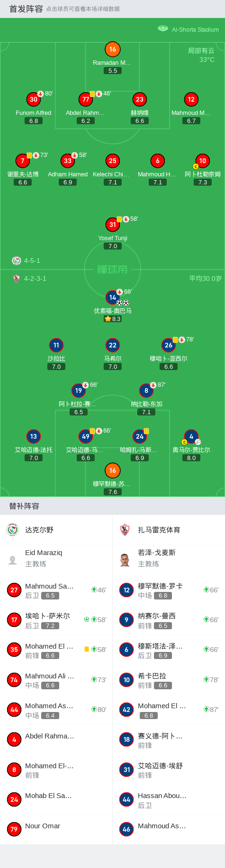This screenshot has width=225, height=868.
Task: Click the 4-2-3-1 formation team logo
Action: click(17, 278)
